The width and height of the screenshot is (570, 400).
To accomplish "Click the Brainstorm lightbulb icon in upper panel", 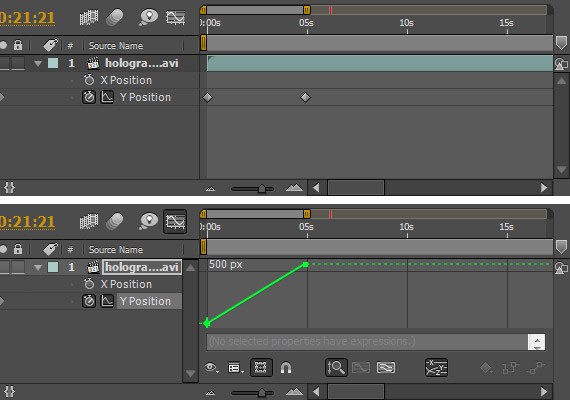I will [149, 17].
